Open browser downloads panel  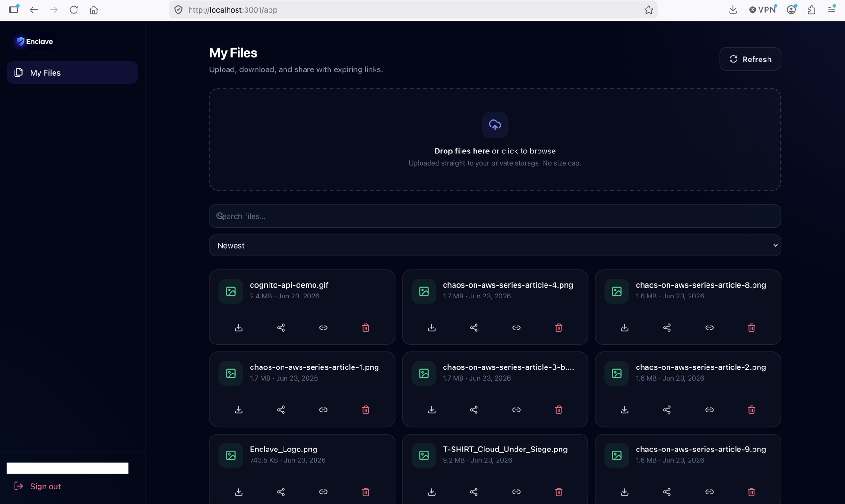(733, 10)
